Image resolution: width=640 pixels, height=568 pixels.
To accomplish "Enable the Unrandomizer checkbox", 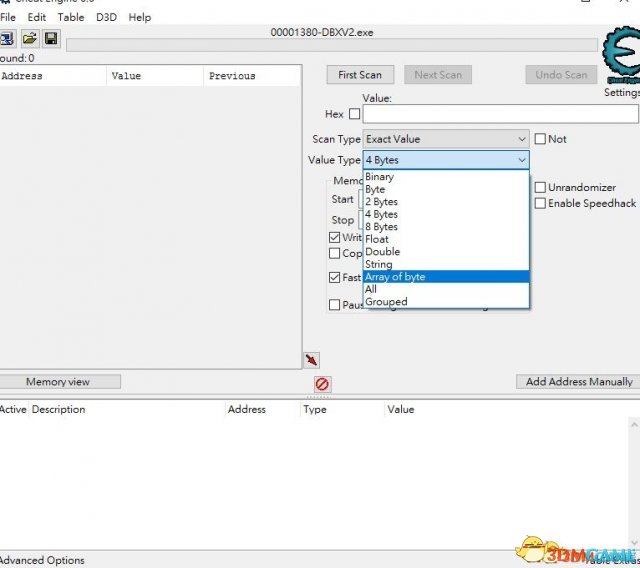I will point(540,187).
